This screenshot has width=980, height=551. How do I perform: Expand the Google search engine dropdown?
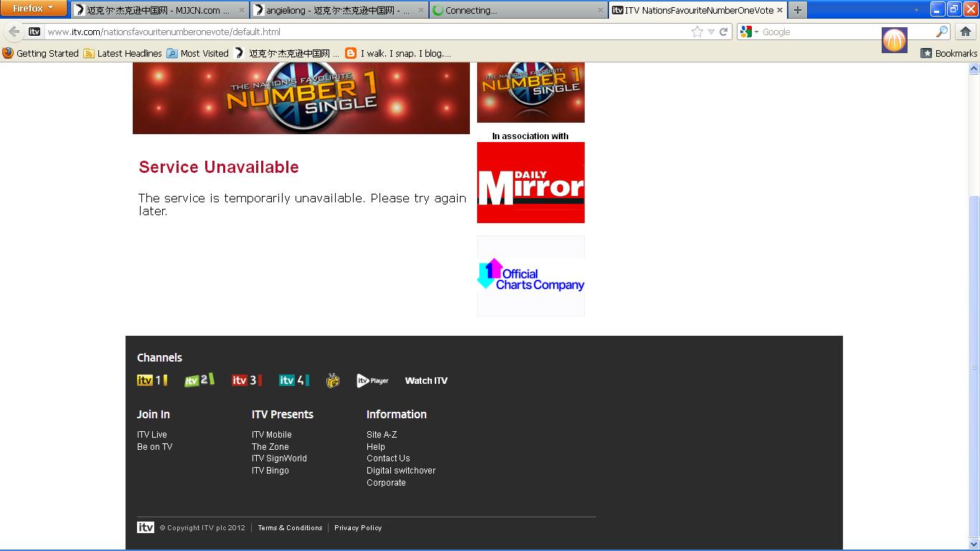point(750,32)
